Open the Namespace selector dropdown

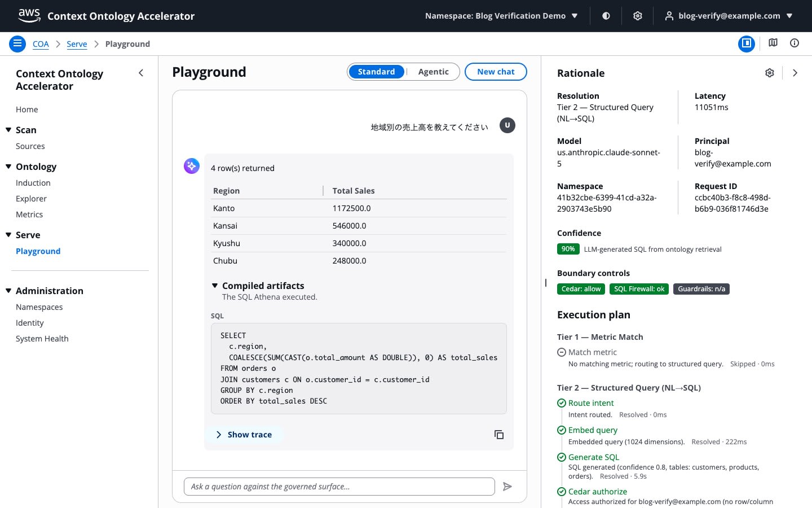tap(501, 16)
